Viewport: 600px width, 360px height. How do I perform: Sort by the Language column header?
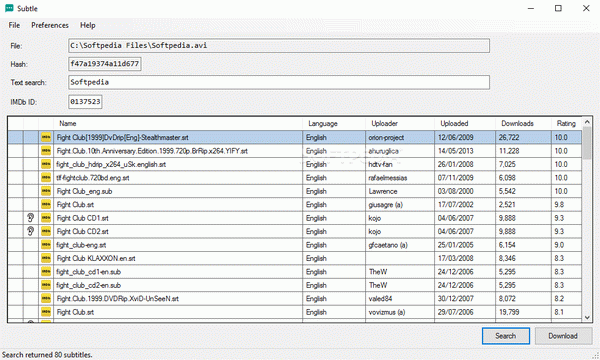point(334,124)
